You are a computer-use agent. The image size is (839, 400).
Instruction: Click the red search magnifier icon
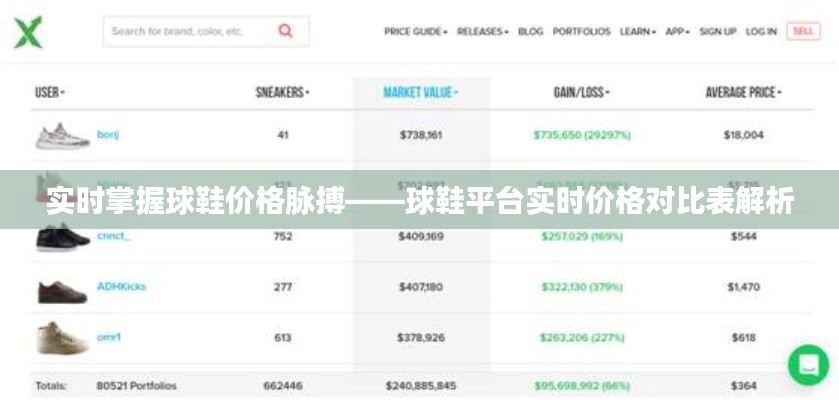(286, 31)
